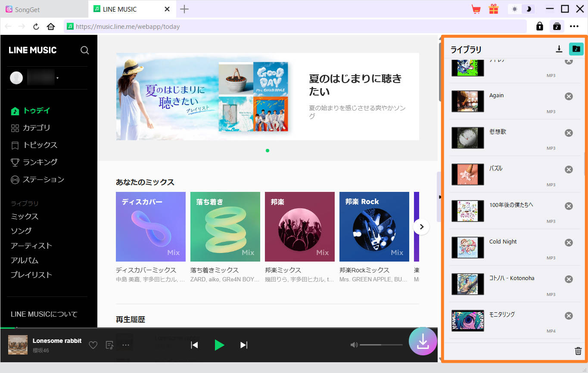Viewport: 588px width, 373px height.
Task: Open the shopping cart icon
Action: pyautogui.click(x=476, y=9)
